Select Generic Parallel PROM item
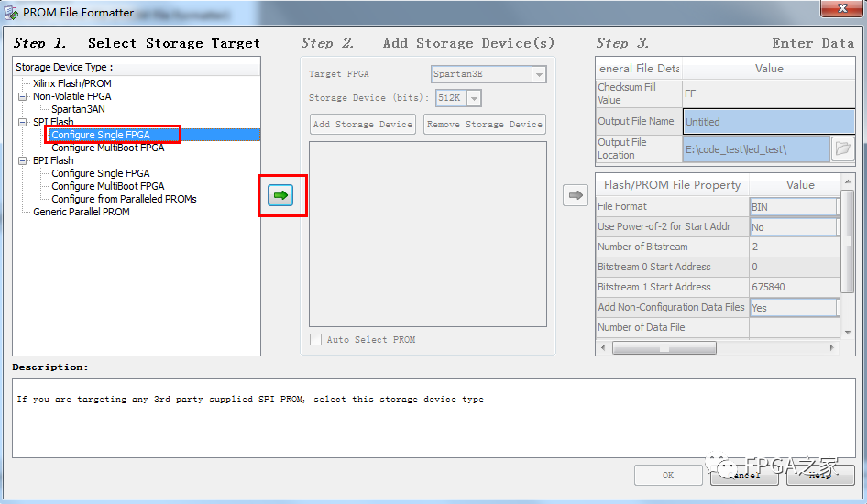Viewport: 867px width, 504px height. pyautogui.click(x=82, y=212)
